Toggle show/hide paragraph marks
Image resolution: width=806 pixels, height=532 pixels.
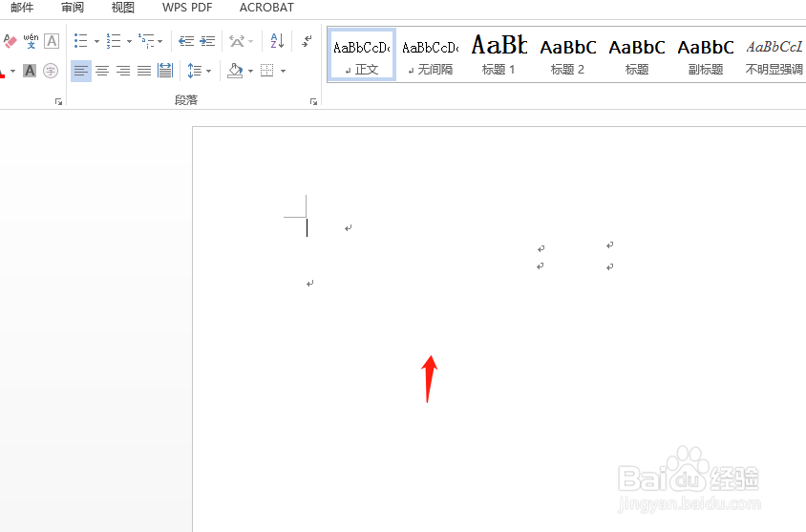click(307, 41)
